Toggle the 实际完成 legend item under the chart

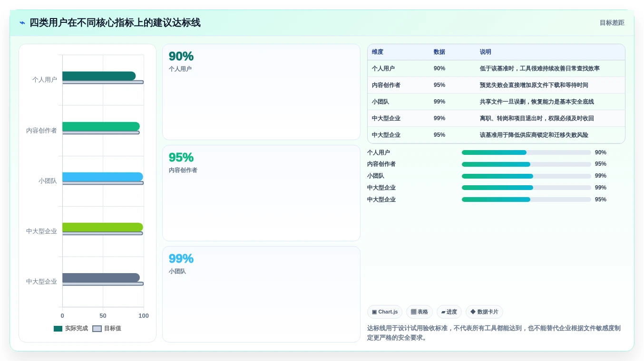point(71,328)
